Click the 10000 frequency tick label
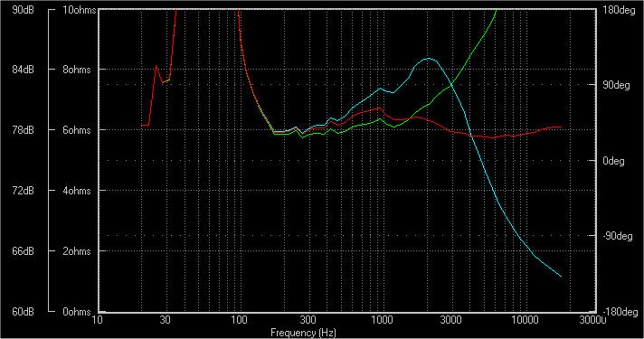The width and height of the screenshot is (644, 339). (x=525, y=320)
